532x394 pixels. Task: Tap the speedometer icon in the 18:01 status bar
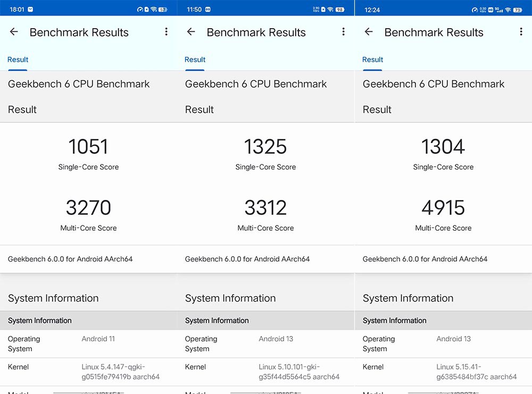(140, 10)
